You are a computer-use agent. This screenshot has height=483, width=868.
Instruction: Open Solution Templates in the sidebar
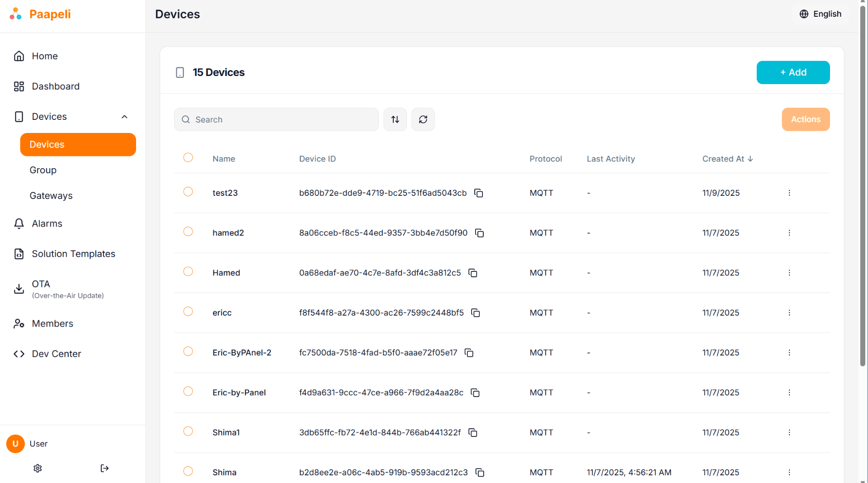73,254
